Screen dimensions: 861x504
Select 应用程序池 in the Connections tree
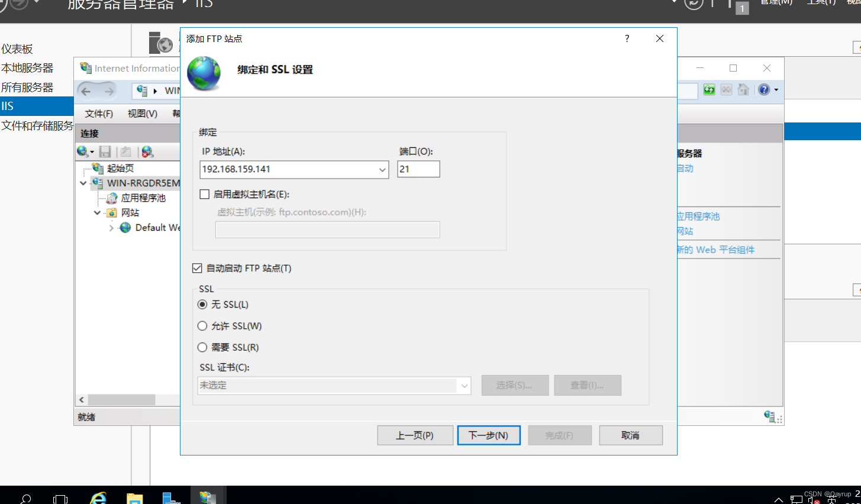coord(143,198)
